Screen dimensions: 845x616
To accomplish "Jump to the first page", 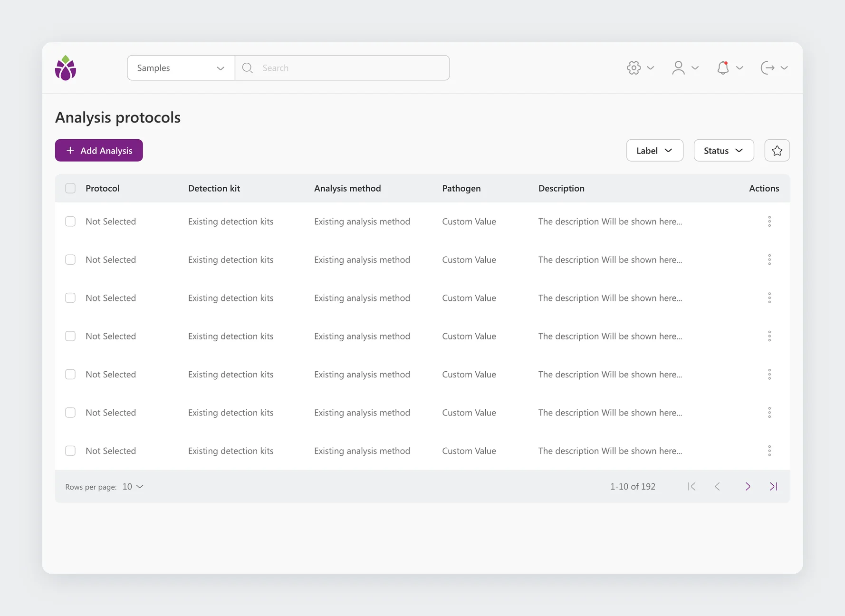I will point(692,486).
